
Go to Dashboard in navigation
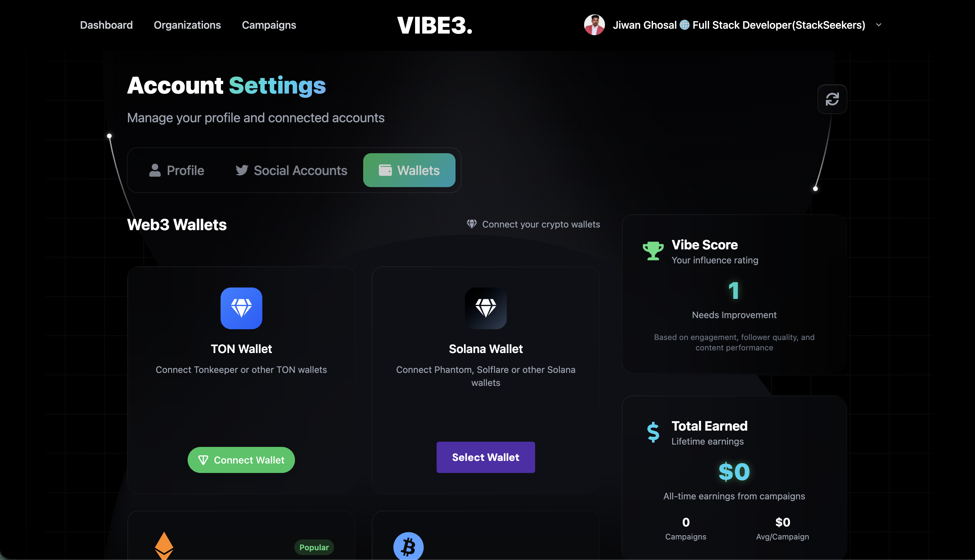[106, 25]
